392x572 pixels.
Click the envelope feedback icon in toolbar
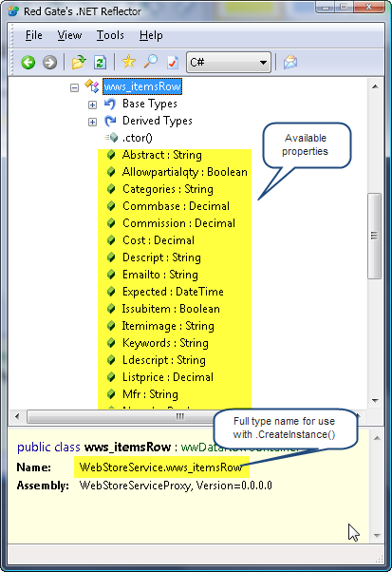tap(290, 62)
